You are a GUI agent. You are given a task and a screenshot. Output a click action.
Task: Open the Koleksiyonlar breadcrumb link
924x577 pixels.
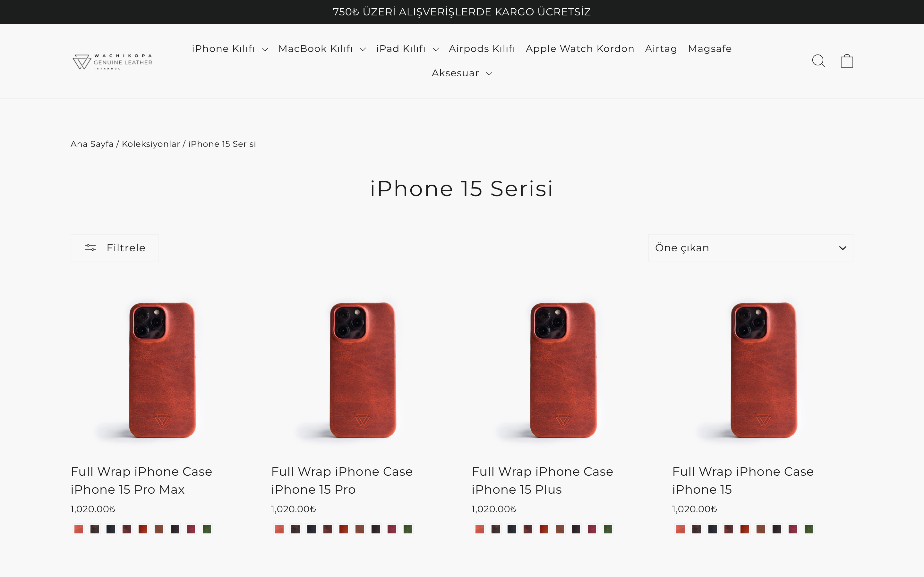[151, 144]
